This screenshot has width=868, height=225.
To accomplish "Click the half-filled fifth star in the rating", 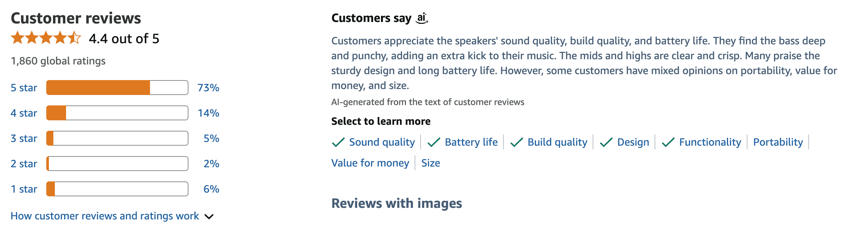I will 74,38.
